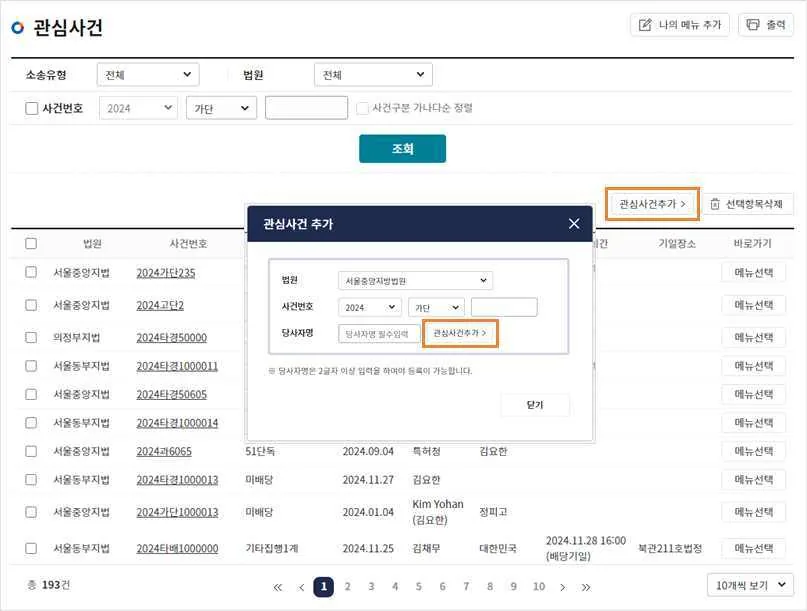
Task: Open the 가단 dropdown in dialog
Action: [x=436, y=307]
